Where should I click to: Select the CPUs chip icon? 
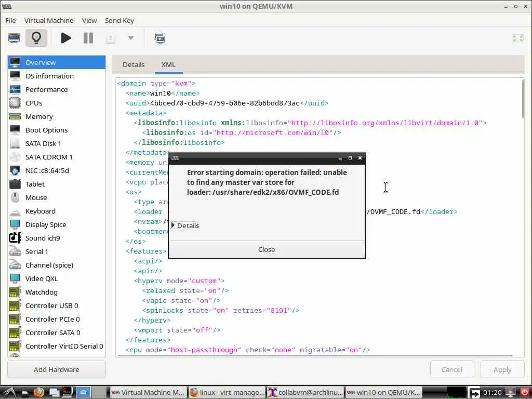tap(15, 103)
